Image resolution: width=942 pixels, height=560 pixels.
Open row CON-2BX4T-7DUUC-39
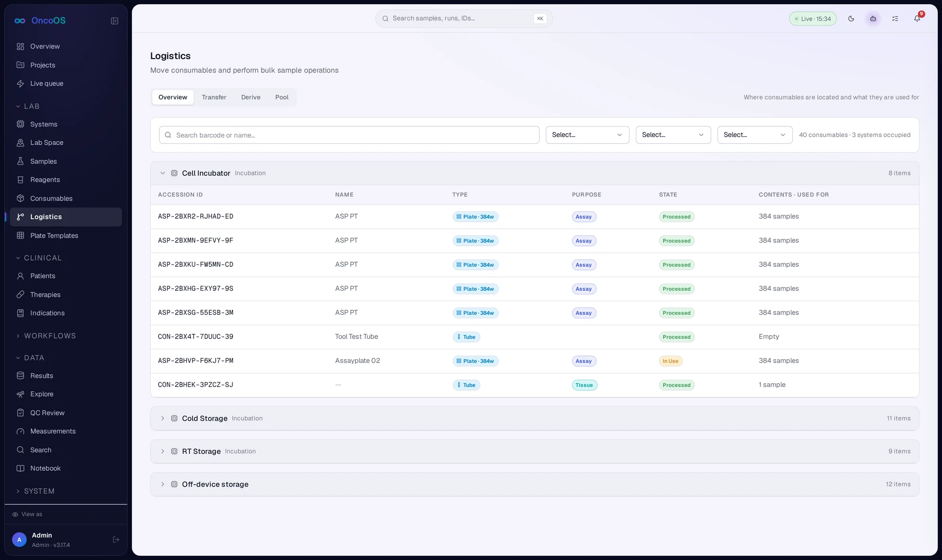534,337
